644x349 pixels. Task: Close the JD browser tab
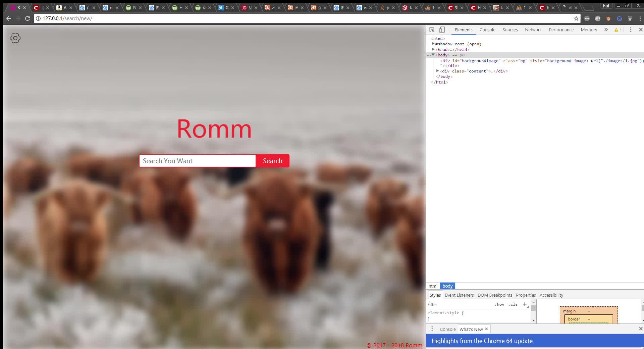pos(256,8)
